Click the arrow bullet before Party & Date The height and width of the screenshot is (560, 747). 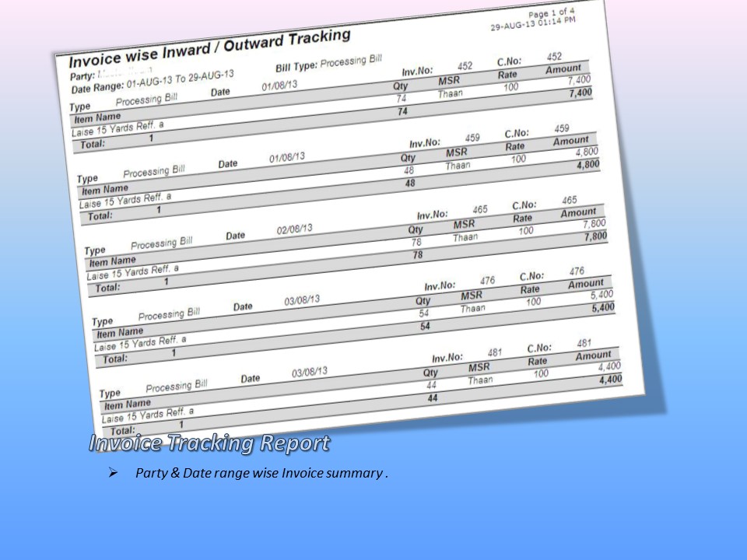coord(113,473)
